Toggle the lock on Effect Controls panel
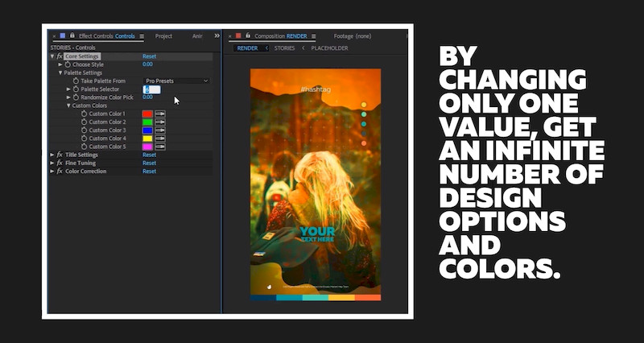The width and height of the screenshot is (644, 343). click(x=72, y=35)
